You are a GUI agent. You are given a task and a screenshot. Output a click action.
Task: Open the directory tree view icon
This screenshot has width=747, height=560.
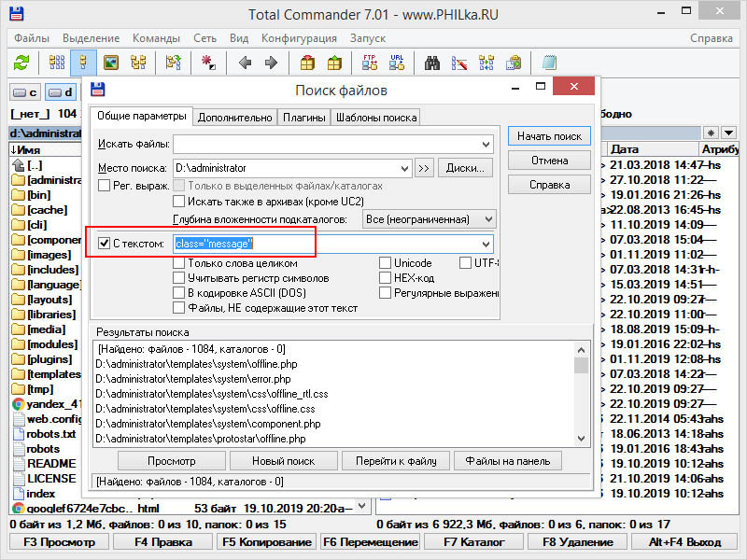tap(138, 63)
